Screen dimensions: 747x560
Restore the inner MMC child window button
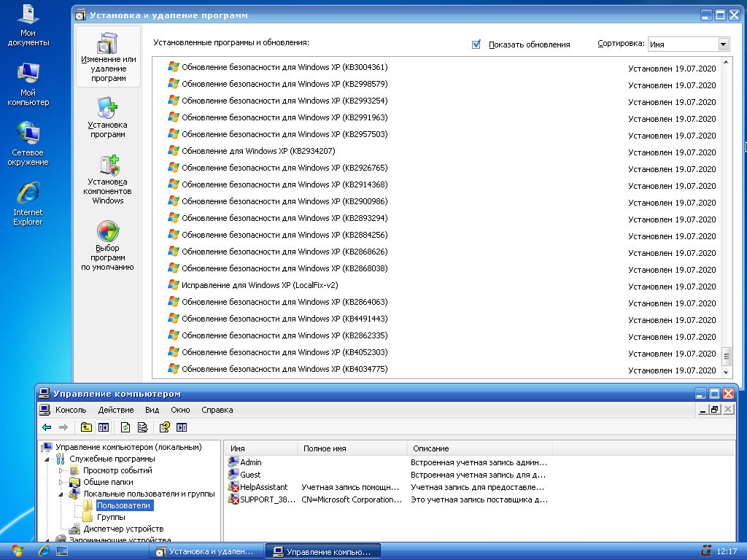pyautogui.click(x=715, y=410)
